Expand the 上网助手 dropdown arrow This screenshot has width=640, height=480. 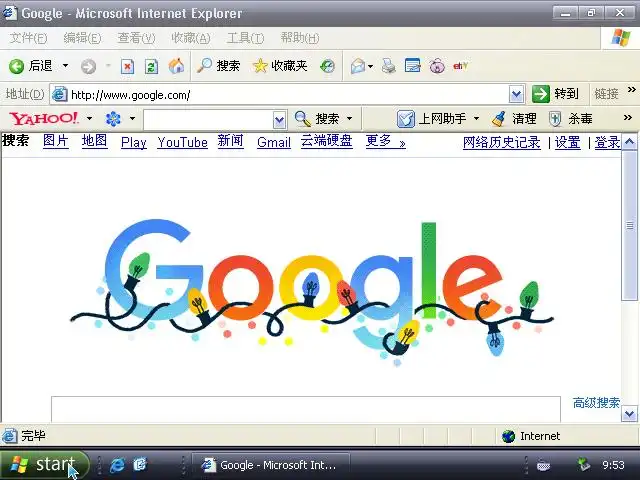click(x=476, y=119)
